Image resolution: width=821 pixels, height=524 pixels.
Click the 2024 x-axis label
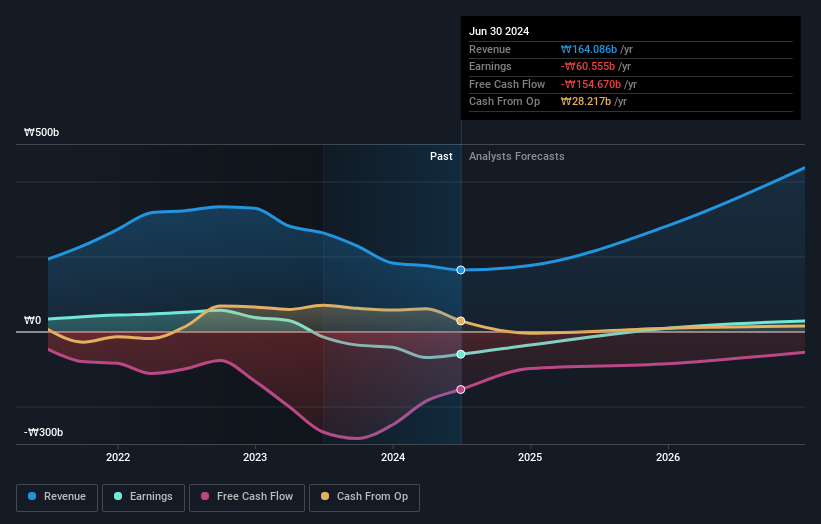pyautogui.click(x=393, y=458)
